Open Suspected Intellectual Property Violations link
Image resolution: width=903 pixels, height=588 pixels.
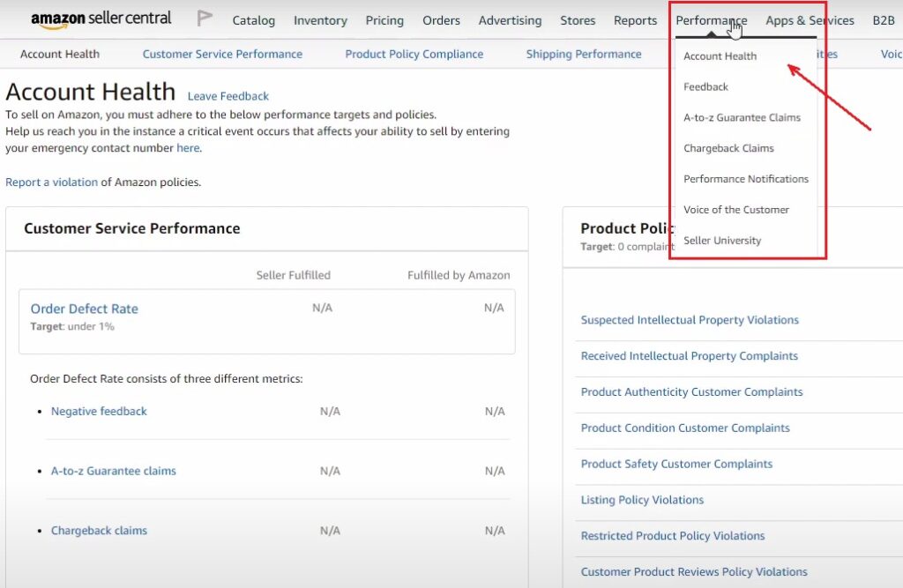(689, 320)
